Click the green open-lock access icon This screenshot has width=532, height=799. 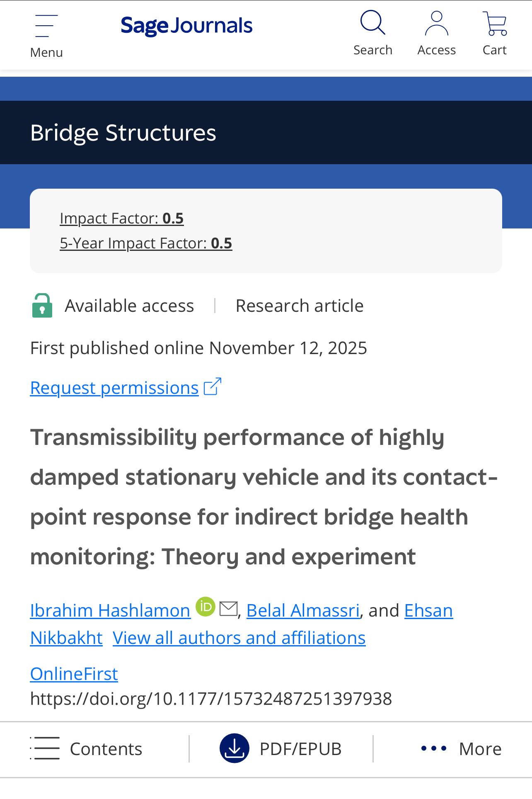[x=42, y=306]
